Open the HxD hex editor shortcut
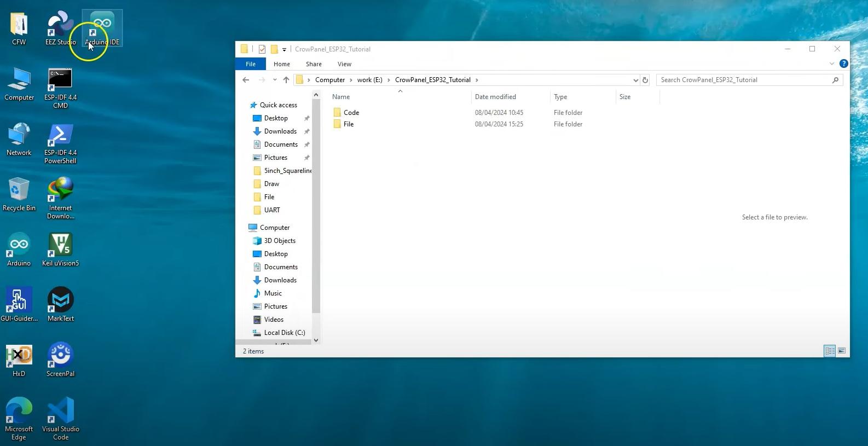The width and height of the screenshot is (868, 446). pos(19,361)
